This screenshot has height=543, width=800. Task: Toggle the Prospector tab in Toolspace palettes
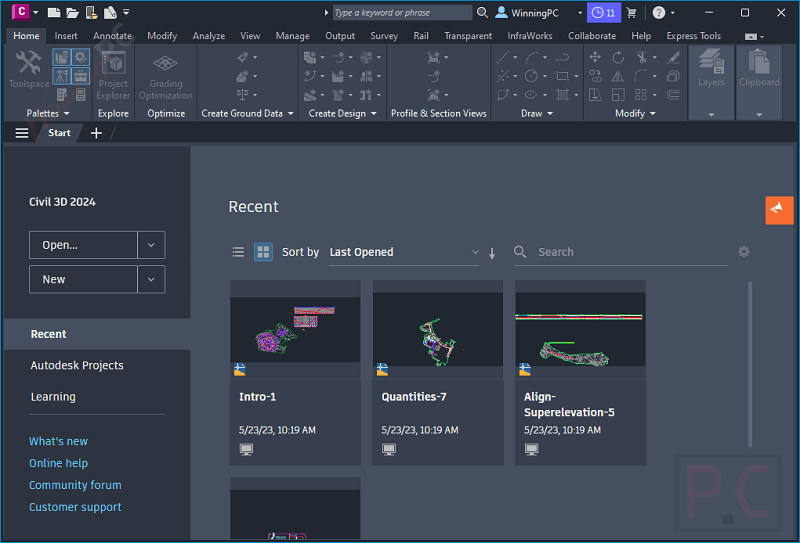62,58
